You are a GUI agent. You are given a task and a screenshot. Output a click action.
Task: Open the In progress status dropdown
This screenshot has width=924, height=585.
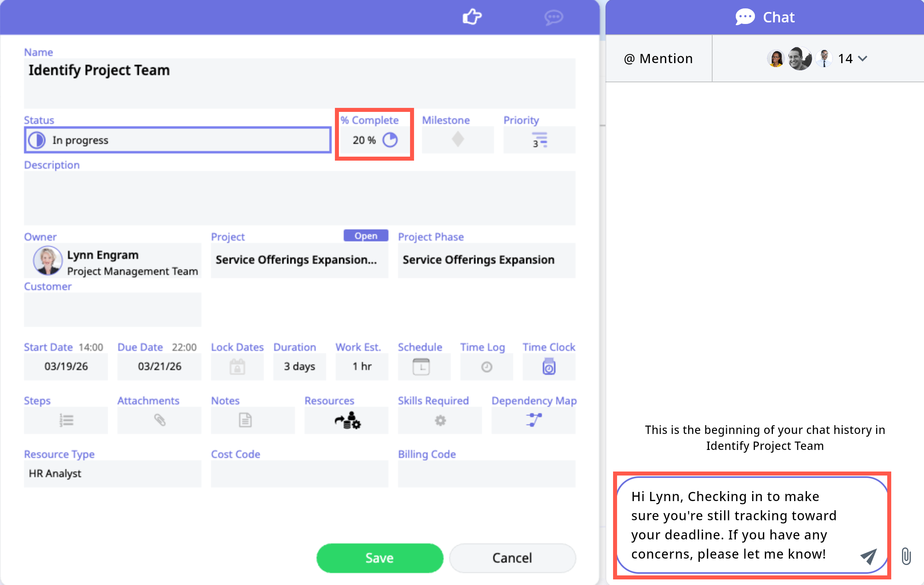177,140
